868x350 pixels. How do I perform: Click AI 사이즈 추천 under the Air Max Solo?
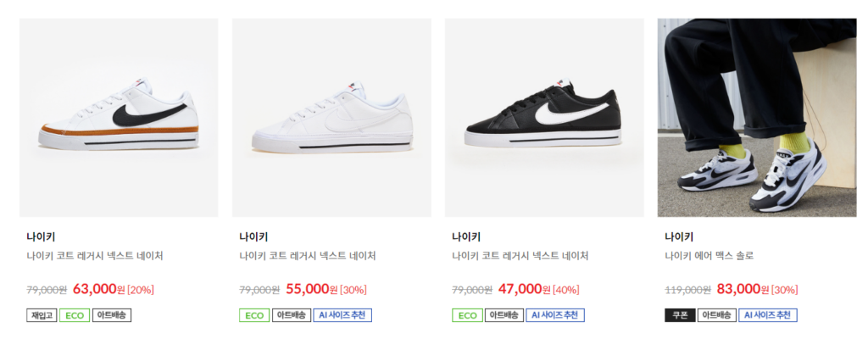(x=768, y=315)
